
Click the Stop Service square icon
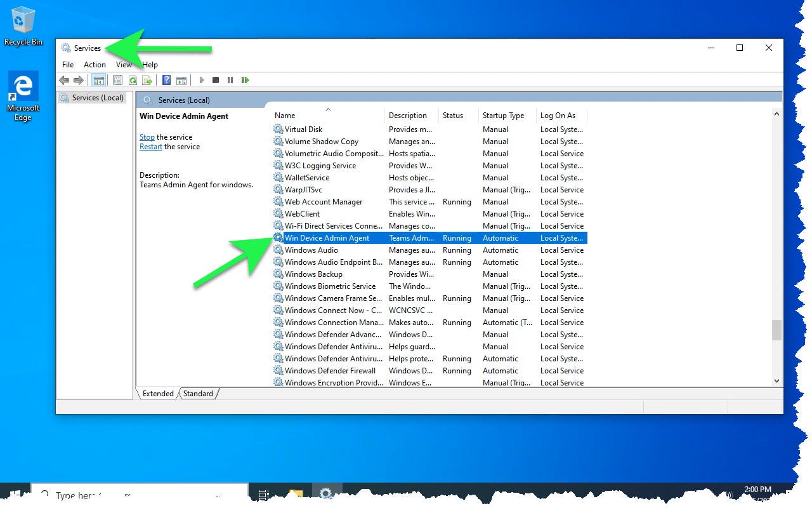pos(216,80)
